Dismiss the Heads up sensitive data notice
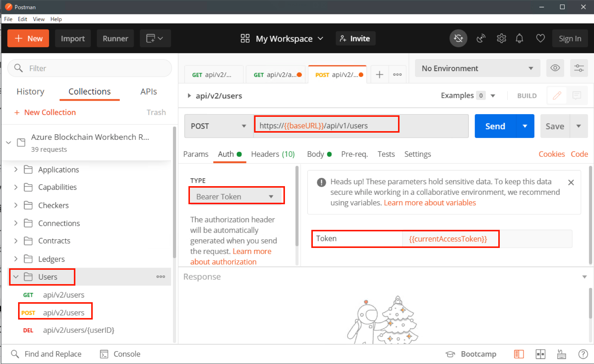The image size is (594, 364). coord(571,182)
